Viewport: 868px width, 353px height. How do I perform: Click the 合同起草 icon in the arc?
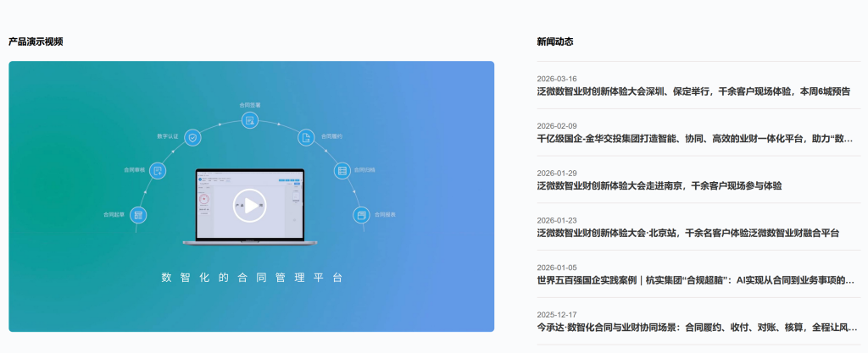tap(138, 215)
